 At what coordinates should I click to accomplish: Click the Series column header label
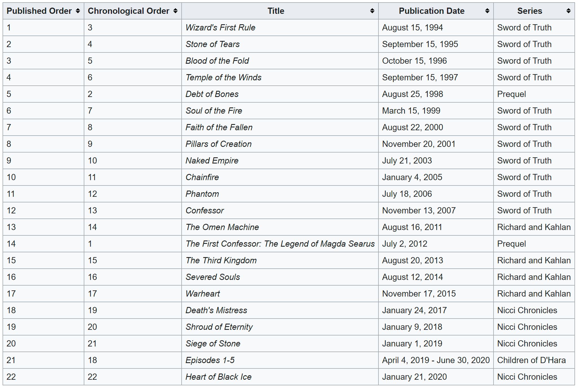(529, 11)
